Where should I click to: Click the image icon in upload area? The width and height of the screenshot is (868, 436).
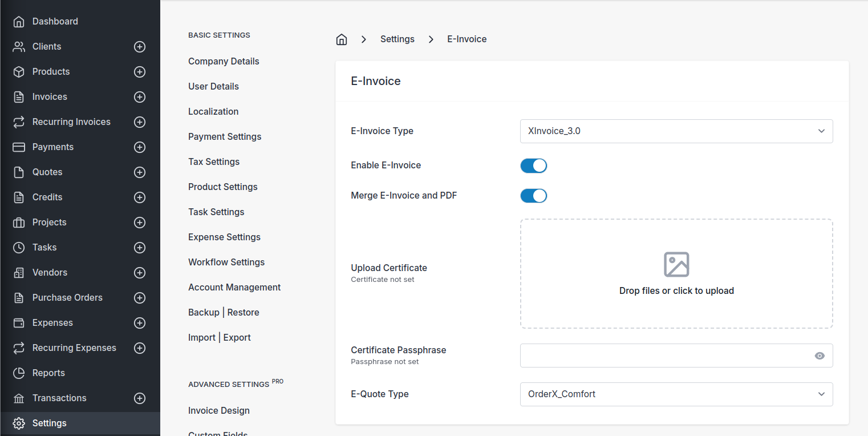[x=676, y=265]
